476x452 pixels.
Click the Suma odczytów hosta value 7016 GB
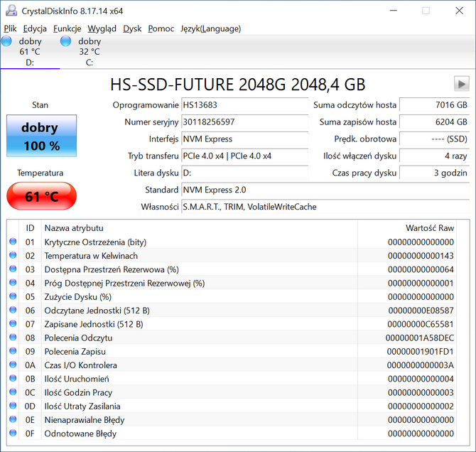click(x=434, y=105)
